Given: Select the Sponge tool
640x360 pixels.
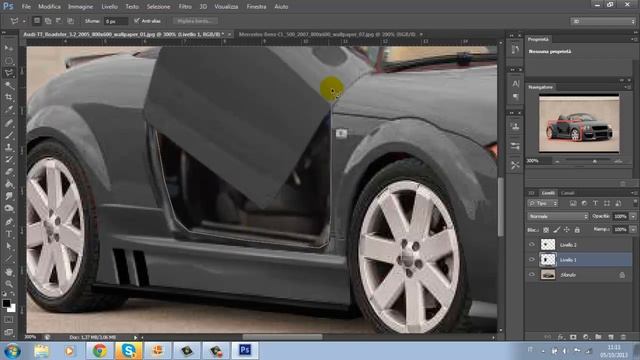Looking at the screenshot, I should tap(9, 209).
